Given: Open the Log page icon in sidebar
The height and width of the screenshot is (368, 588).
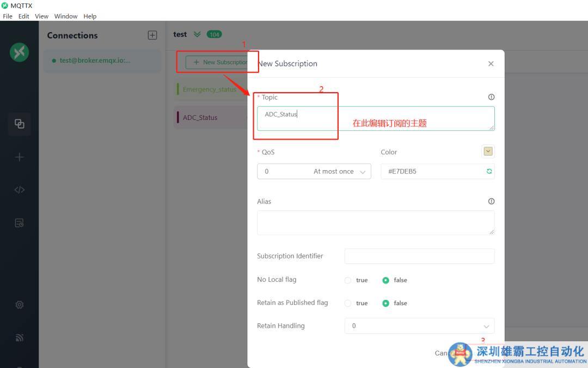Looking at the screenshot, I should 20,223.
